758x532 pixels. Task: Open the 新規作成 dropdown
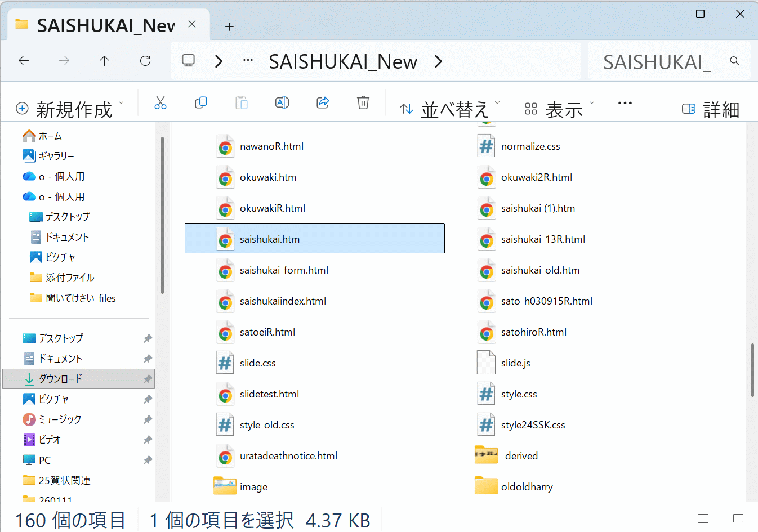point(69,109)
